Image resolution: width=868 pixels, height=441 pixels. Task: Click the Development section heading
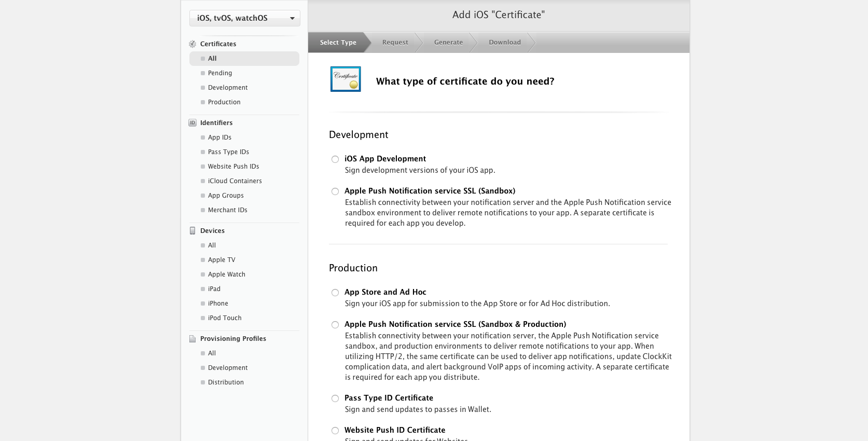click(x=359, y=135)
